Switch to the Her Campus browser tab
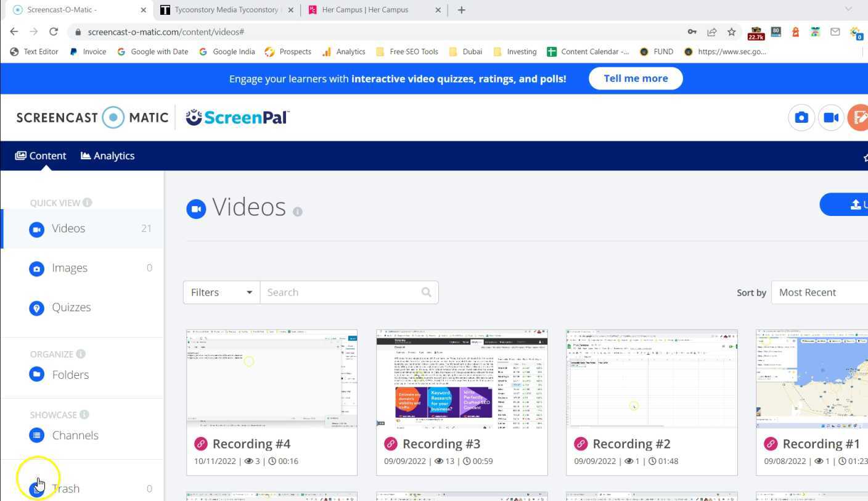The height and width of the screenshot is (501, 868). pyautogui.click(x=364, y=9)
